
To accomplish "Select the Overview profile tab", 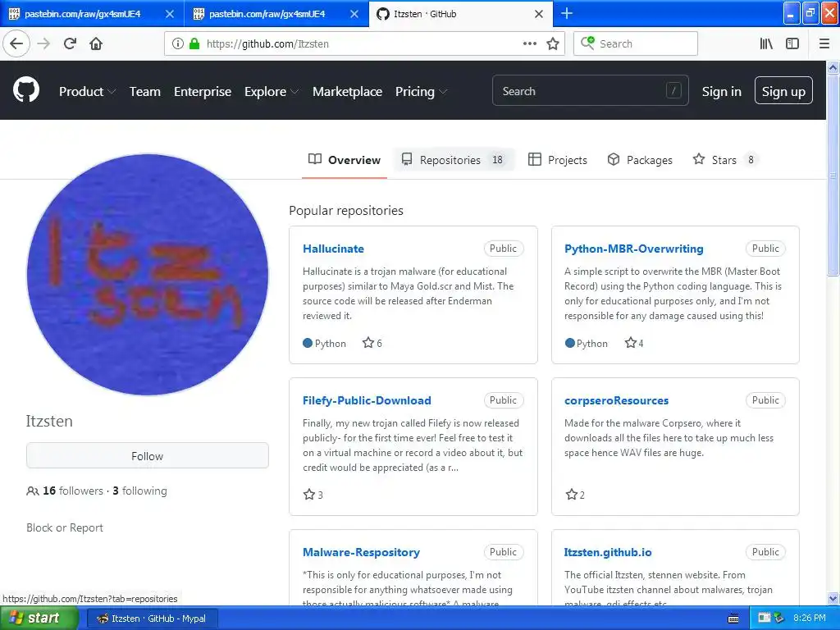I will pos(344,160).
